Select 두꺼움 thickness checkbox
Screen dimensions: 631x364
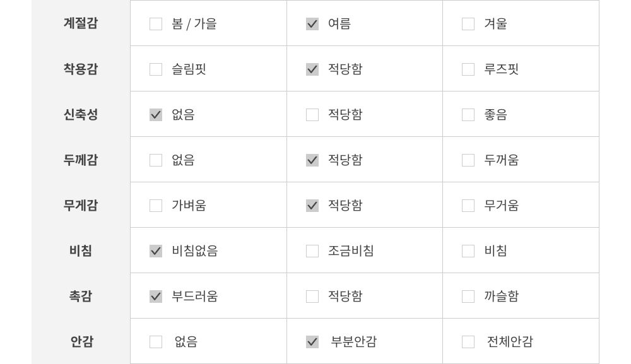pos(468,160)
